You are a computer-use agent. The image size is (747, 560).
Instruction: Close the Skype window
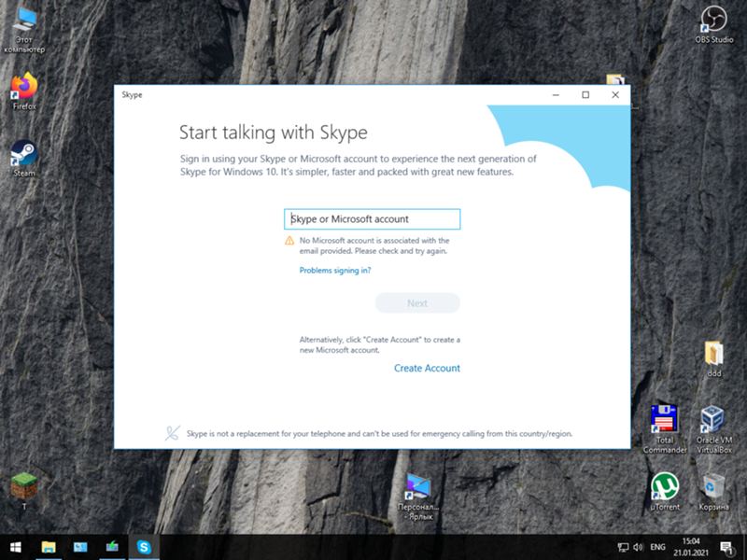[x=615, y=95]
